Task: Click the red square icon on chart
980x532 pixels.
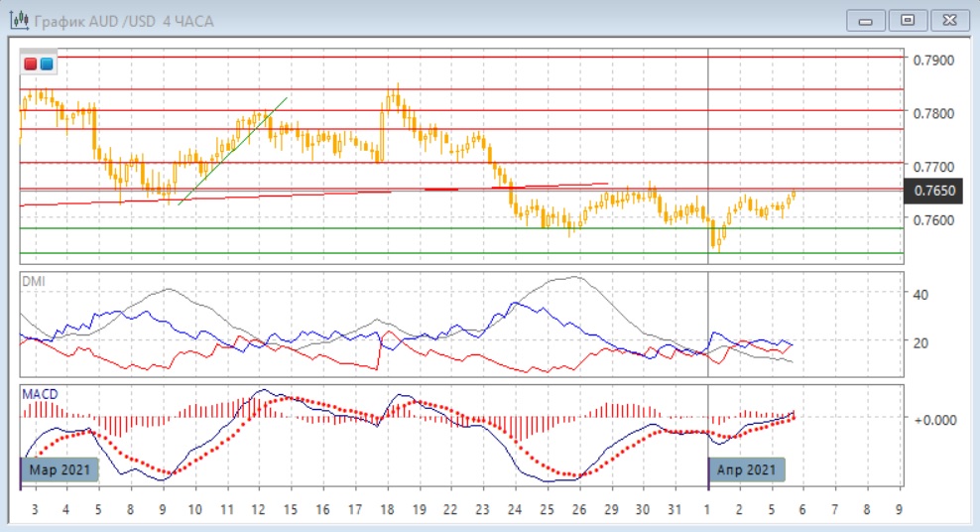Action: [31, 65]
